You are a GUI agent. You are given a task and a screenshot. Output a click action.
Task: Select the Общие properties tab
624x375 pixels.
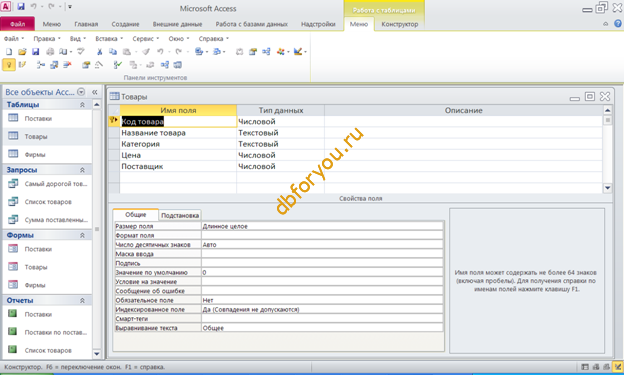pyautogui.click(x=136, y=215)
